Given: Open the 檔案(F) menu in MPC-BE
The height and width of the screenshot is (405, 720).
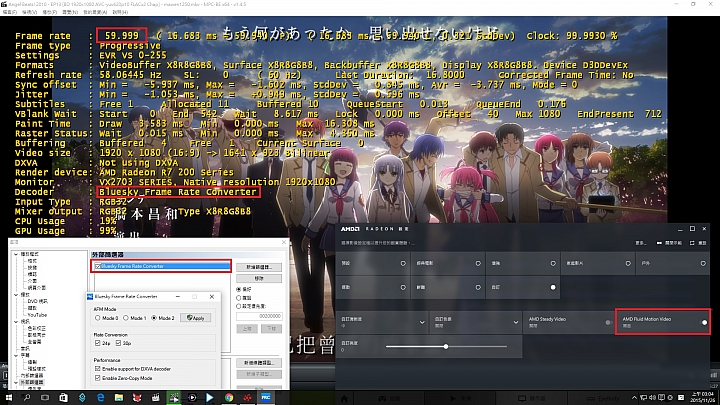Looking at the screenshot, I should pyautogui.click(x=9, y=12).
